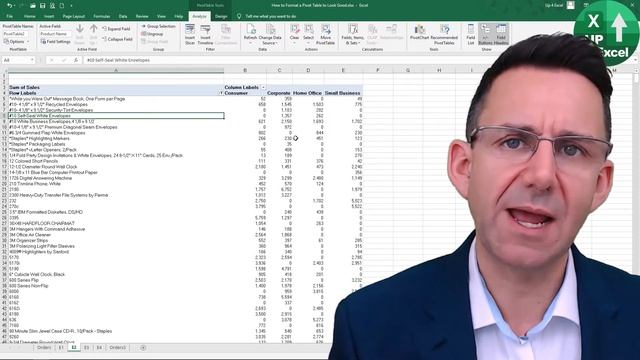Viewport: 640px width, 360px height.
Task: Click the New document icon in Quick Access Toolbar
Action: [62, 6]
